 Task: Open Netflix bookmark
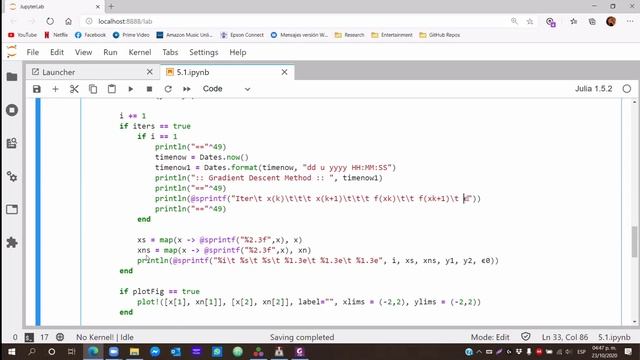(56, 35)
